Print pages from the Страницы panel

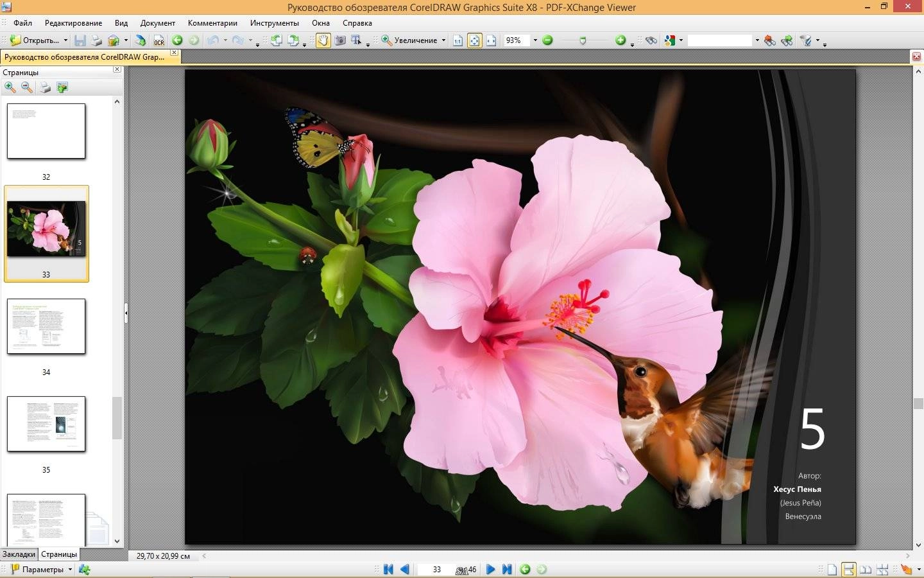point(45,87)
